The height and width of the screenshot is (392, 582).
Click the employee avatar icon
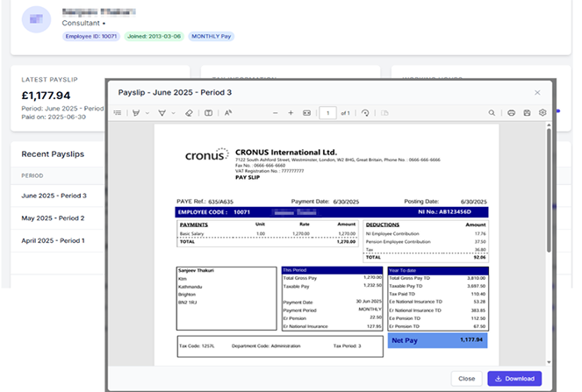click(x=36, y=19)
